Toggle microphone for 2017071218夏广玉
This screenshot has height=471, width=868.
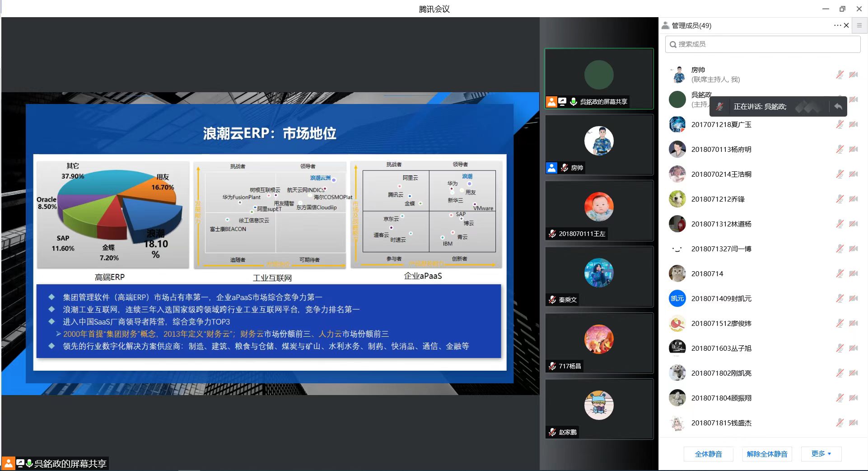click(840, 124)
